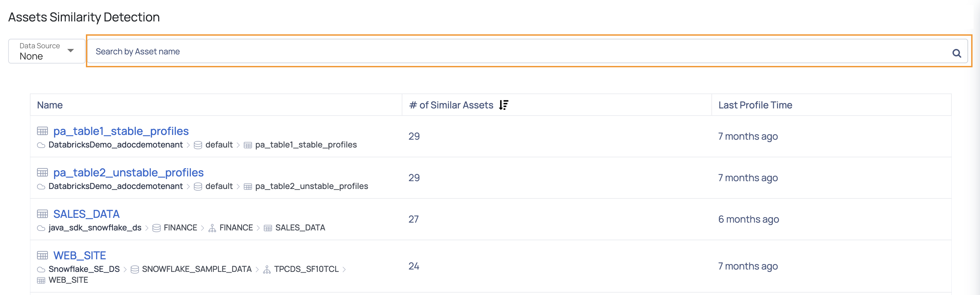Click the cloud icon beside java_sdk_snowflake_ds
Viewport: 980px width, 295px height.
[x=41, y=228]
